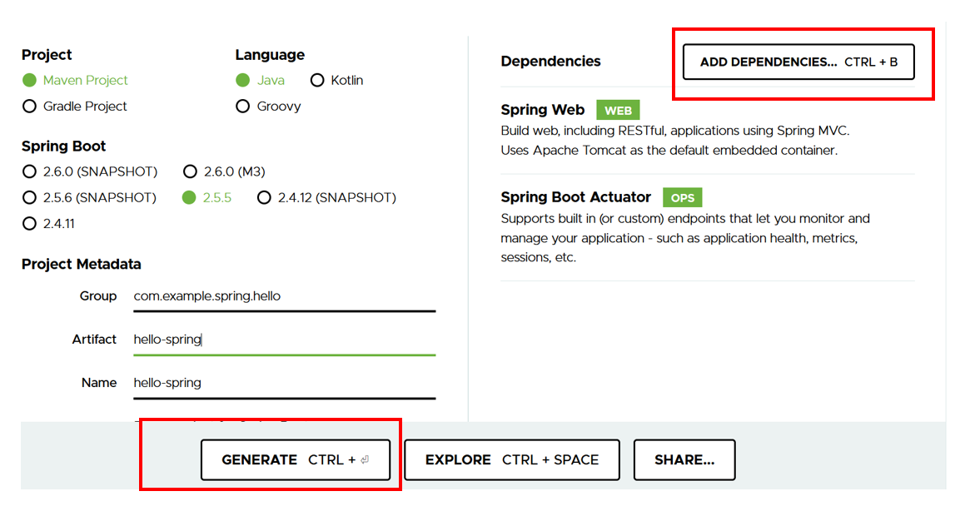980x521 pixels.
Task: Click the Spring Web dependency title
Action: click(x=543, y=110)
